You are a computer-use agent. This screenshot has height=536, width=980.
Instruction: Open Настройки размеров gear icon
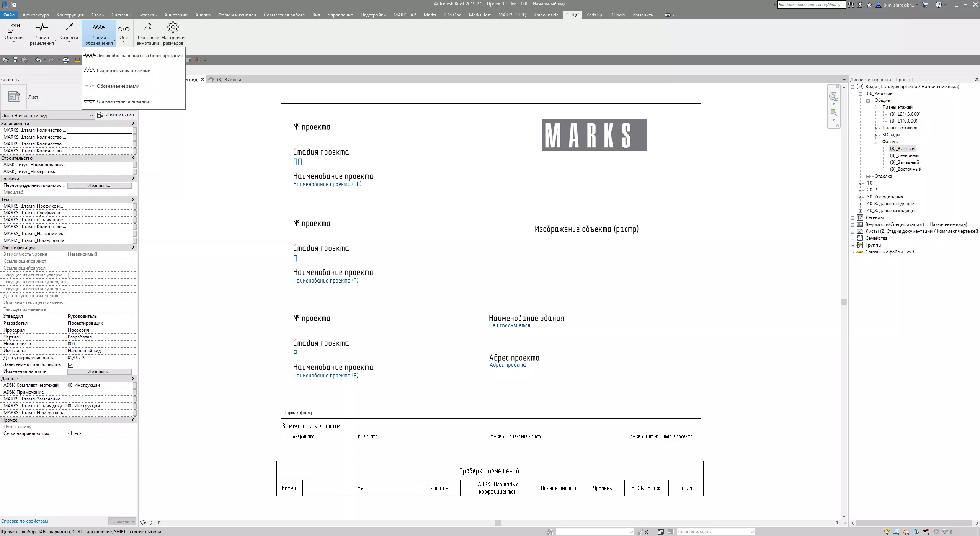[x=173, y=28]
